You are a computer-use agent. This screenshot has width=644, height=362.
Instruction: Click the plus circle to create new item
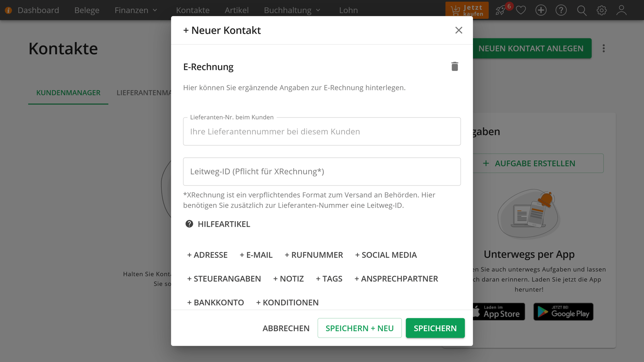[541, 10]
